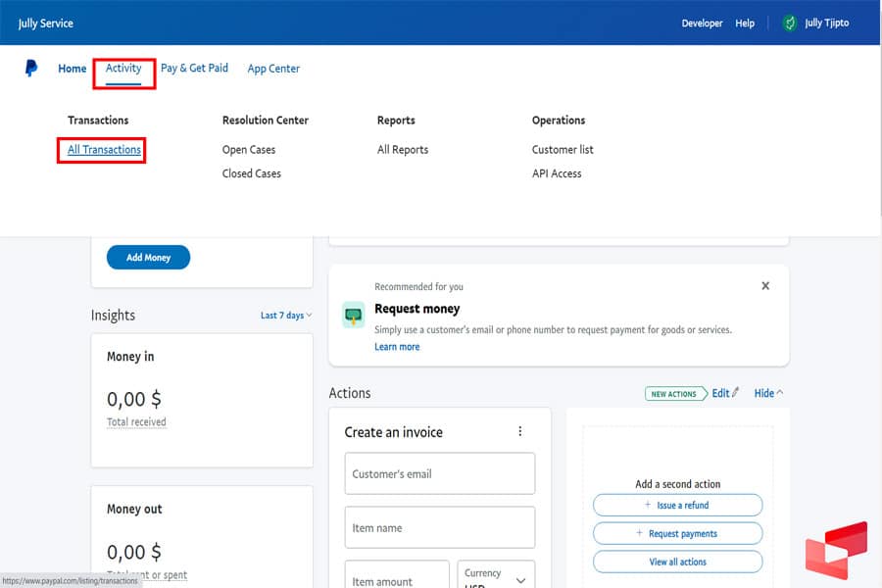Select All Transactions link
The height and width of the screenshot is (588, 882).
click(104, 150)
